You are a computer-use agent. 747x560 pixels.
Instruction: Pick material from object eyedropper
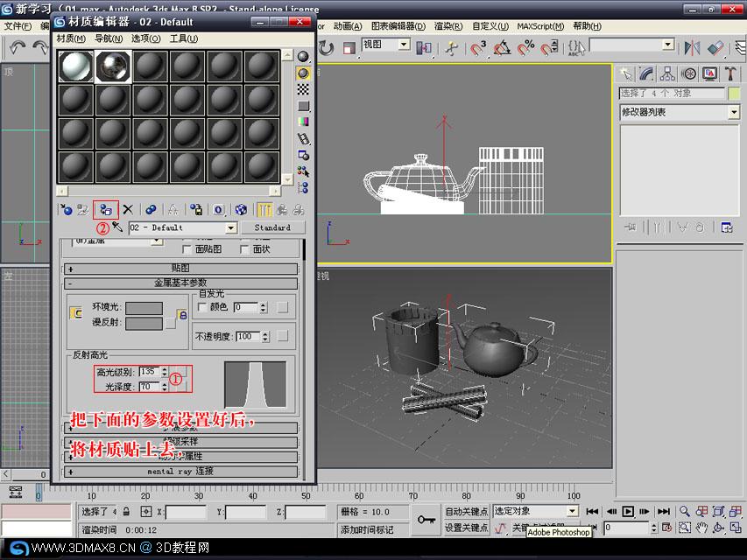click(117, 227)
